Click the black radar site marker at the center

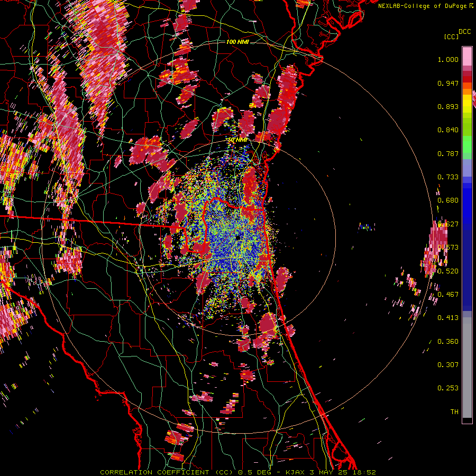[238, 237]
